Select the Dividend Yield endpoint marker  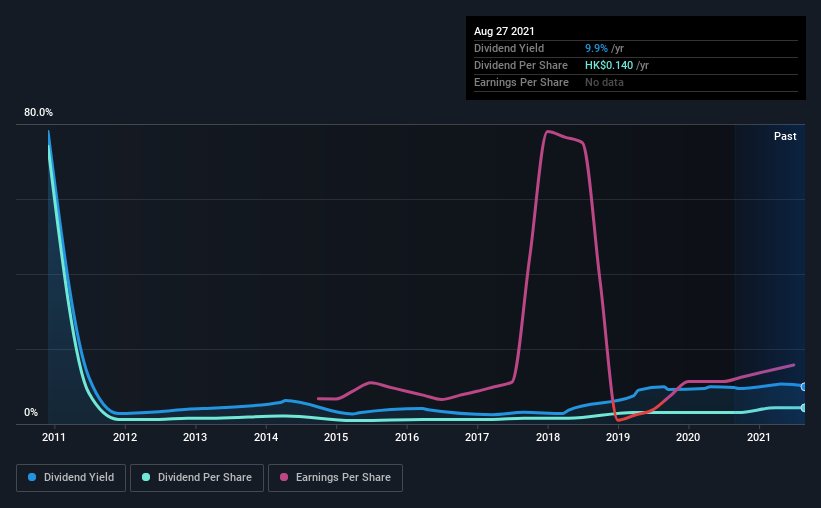click(x=803, y=386)
